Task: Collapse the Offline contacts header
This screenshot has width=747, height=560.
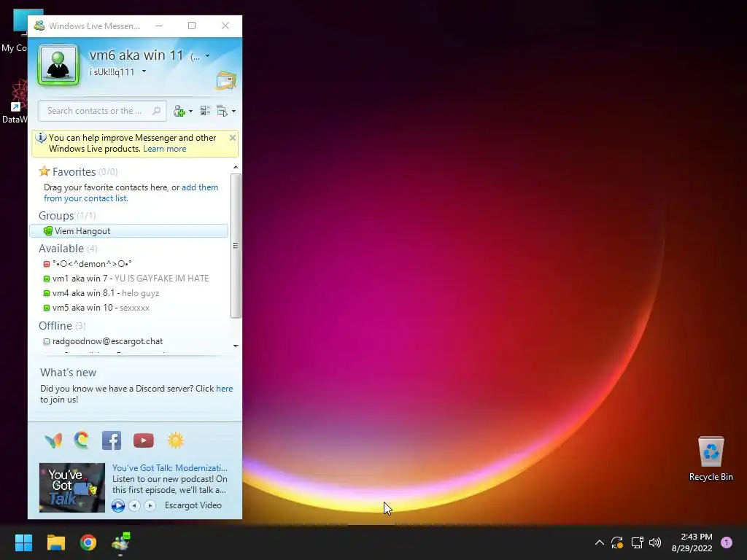Action: 55,326
